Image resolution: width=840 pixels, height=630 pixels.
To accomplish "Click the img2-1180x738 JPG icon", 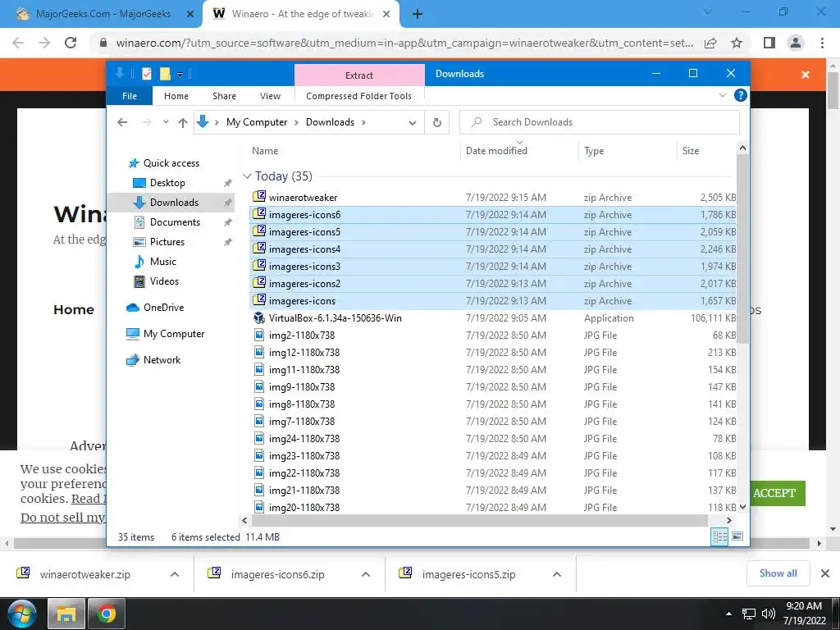I will (x=259, y=335).
